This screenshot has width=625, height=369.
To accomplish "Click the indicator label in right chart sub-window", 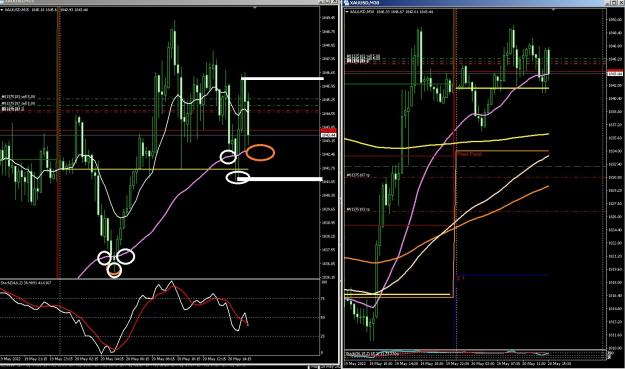I will (x=372, y=353).
